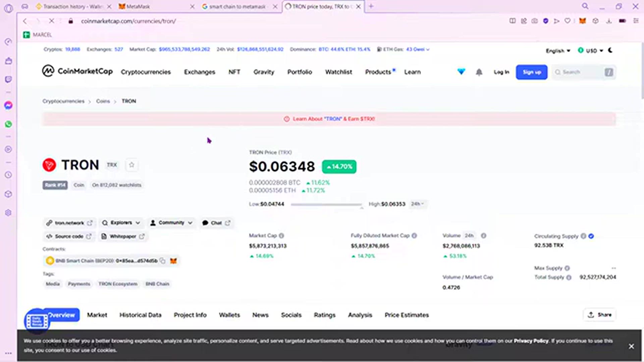Open the Whitepaper link
Image resolution: width=644 pixels, height=362 pixels.
(x=123, y=236)
